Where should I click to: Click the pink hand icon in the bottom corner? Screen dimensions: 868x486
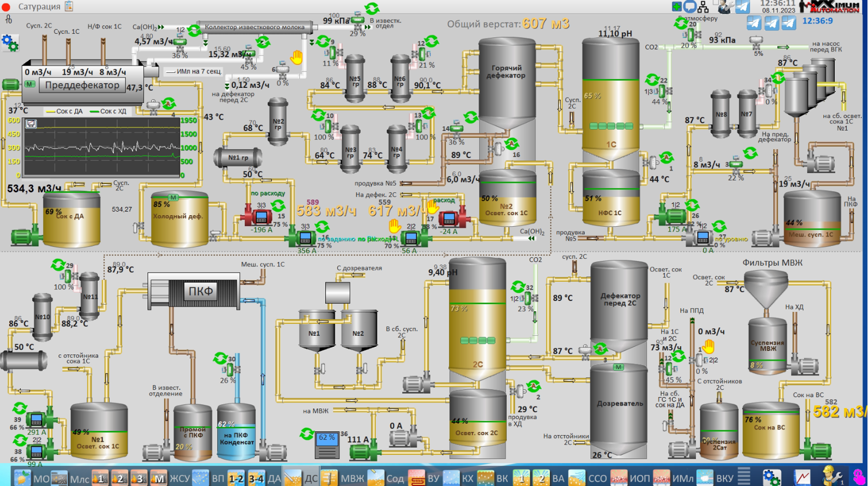tap(859, 477)
